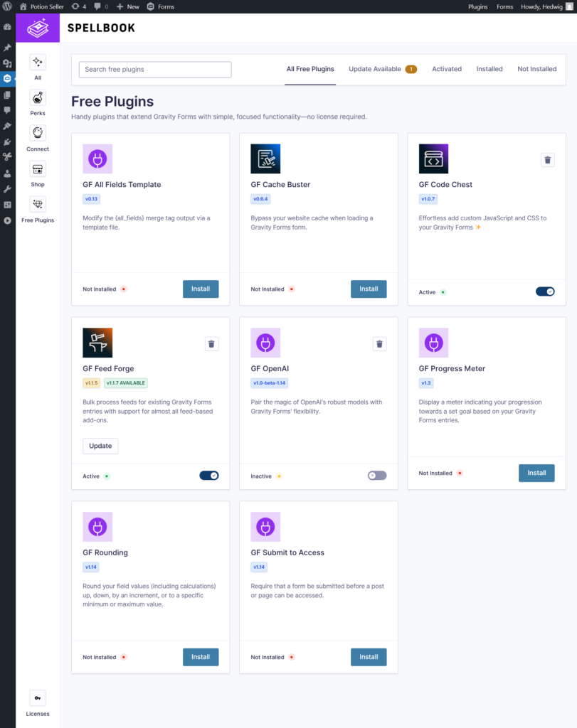Open the Shop storefront icon

[x=38, y=169]
